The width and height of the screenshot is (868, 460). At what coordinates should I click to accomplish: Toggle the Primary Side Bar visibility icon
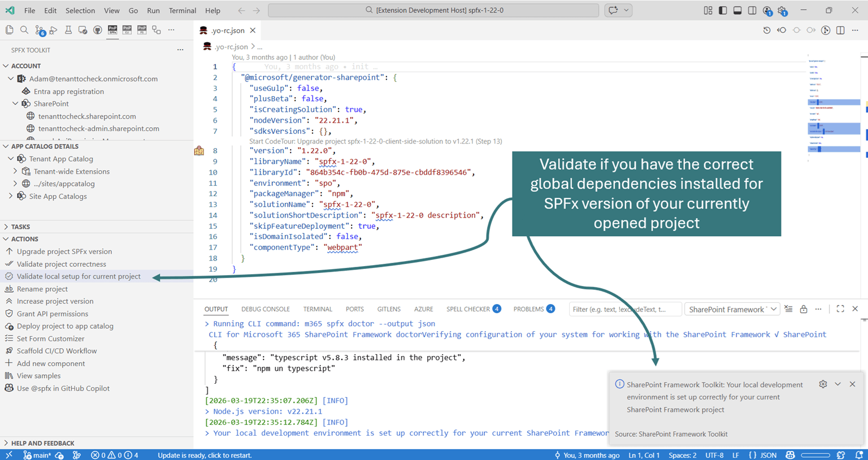coord(723,10)
